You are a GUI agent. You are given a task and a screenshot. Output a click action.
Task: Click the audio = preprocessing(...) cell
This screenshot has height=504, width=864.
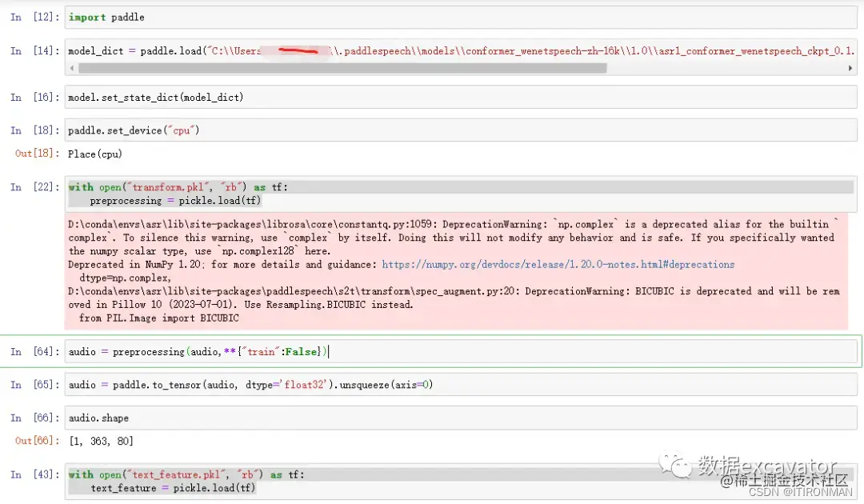click(460, 351)
